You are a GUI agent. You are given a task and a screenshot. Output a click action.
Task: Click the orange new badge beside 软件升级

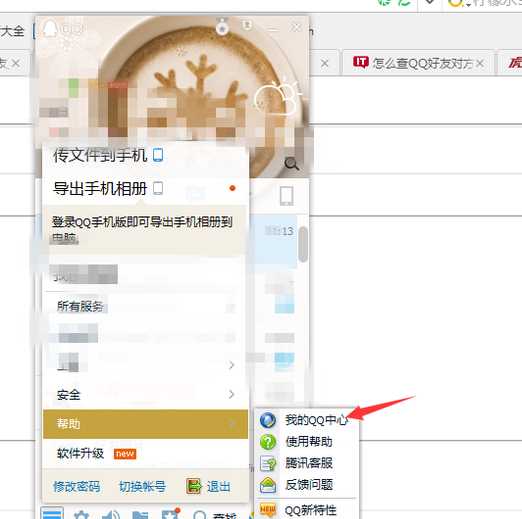click(x=125, y=454)
